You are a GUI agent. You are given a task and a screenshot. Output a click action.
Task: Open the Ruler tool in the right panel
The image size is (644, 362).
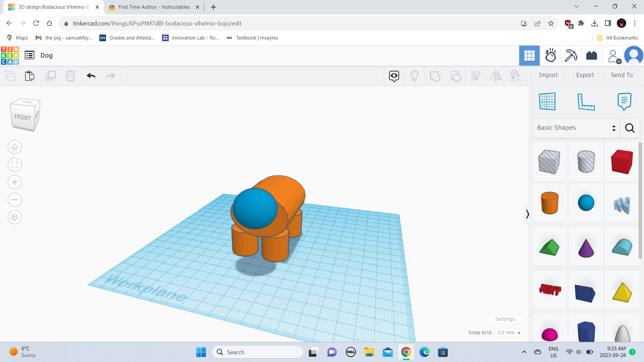tap(587, 102)
